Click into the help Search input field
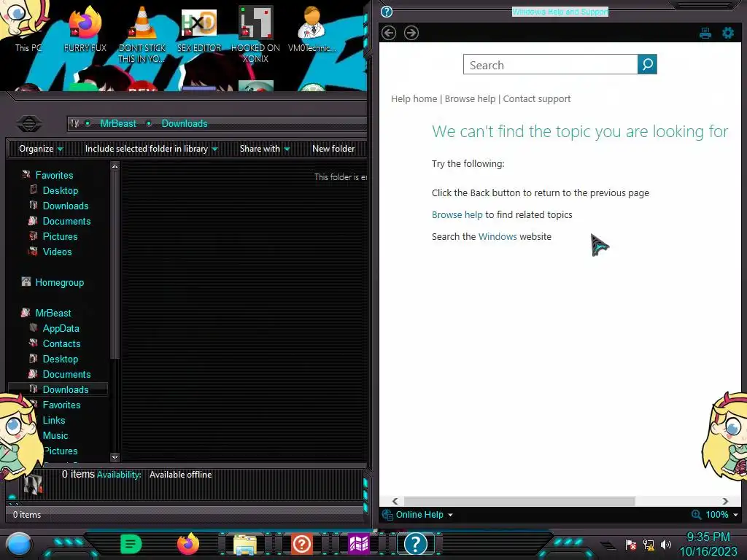747x560 pixels. click(550, 64)
